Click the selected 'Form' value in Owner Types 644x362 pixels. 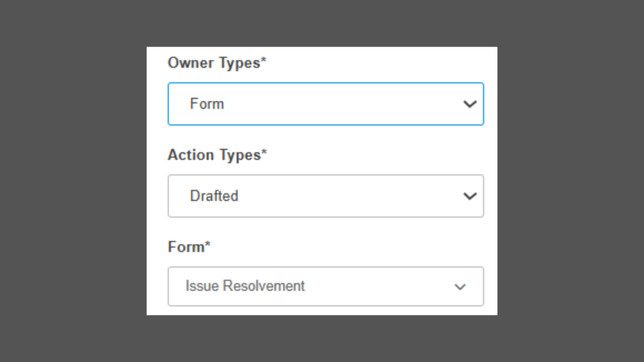(x=207, y=104)
